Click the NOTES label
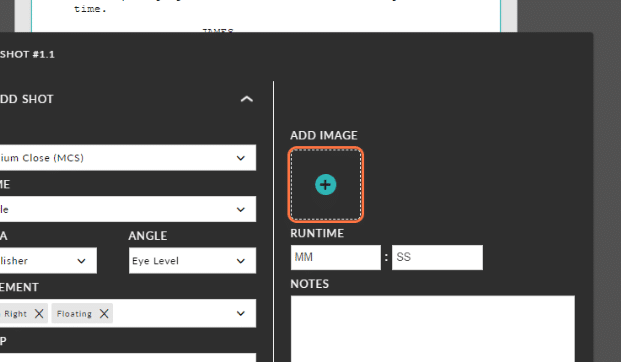The width and height of the screenshot is (621, 362). pos(309,284)
